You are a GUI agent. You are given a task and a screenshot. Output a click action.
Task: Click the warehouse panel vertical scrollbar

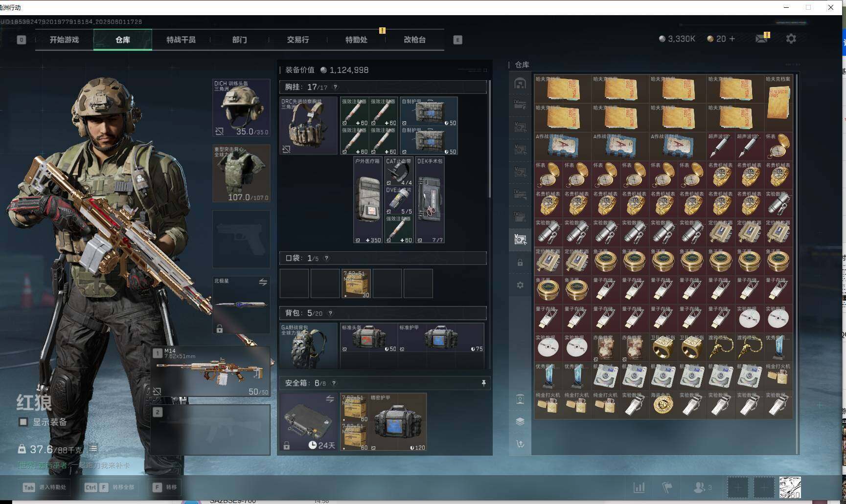(x=798, y=264)
